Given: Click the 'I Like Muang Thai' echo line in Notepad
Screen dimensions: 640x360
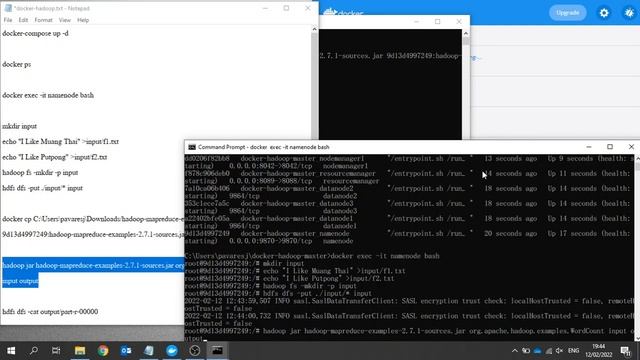Looking at the screenshot, I should tap(60, 142).
